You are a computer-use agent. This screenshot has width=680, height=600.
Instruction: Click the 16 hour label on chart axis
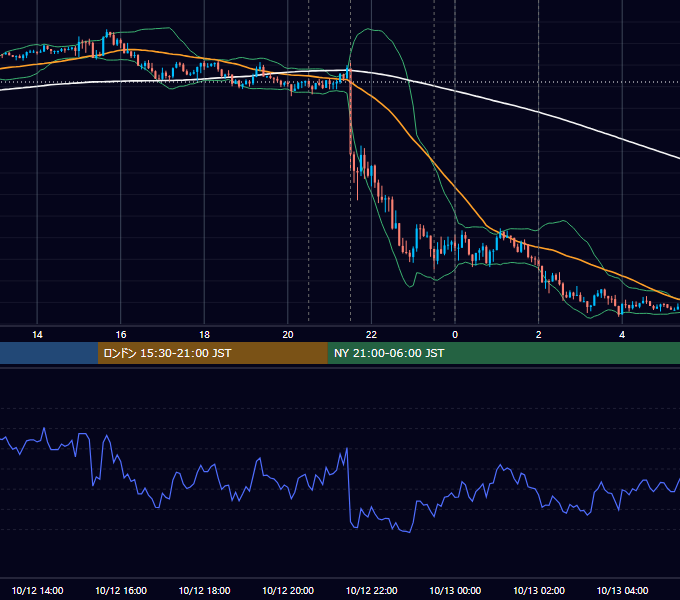coord(121,335)
